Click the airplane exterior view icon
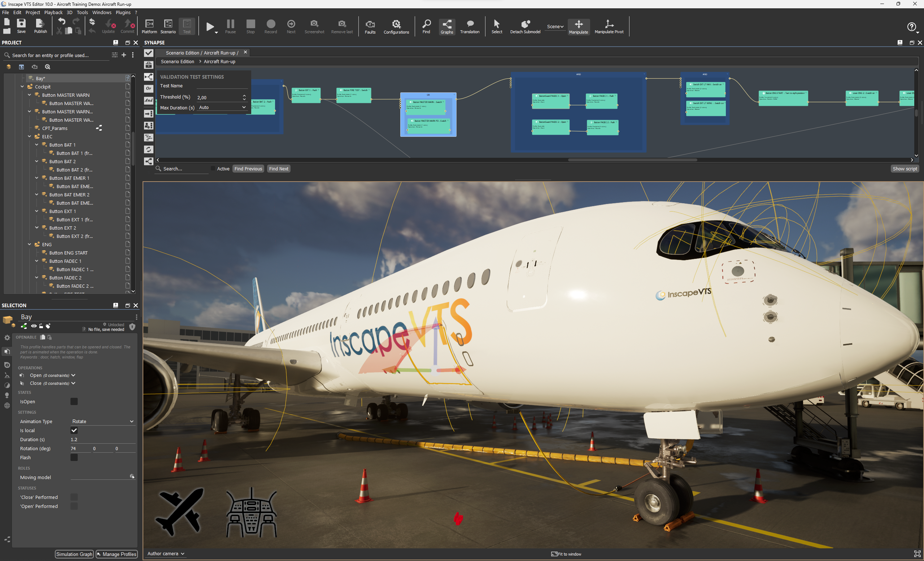924x561 pixels. (180, 512)
